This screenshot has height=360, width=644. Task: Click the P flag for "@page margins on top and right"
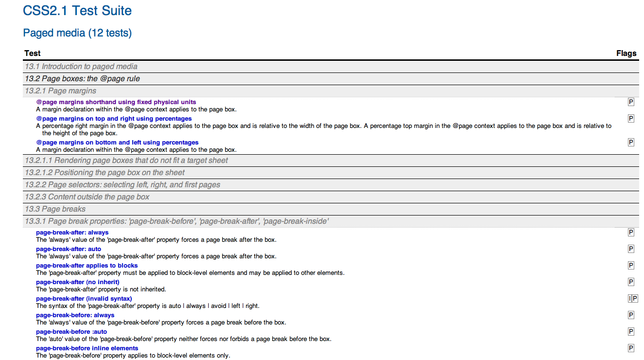[x=631, y=118]
